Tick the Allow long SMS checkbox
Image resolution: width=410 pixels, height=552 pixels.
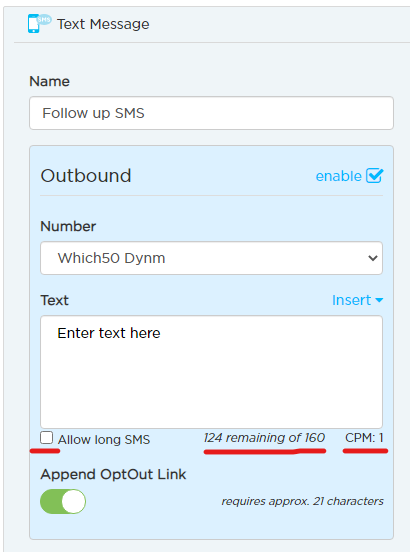click(46, 438)
